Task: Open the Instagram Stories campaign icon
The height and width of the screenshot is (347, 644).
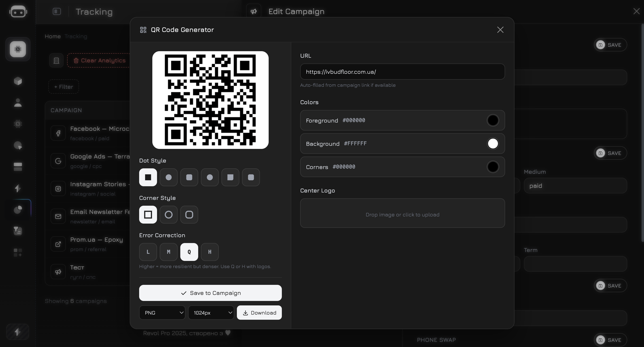Action: 58,188
